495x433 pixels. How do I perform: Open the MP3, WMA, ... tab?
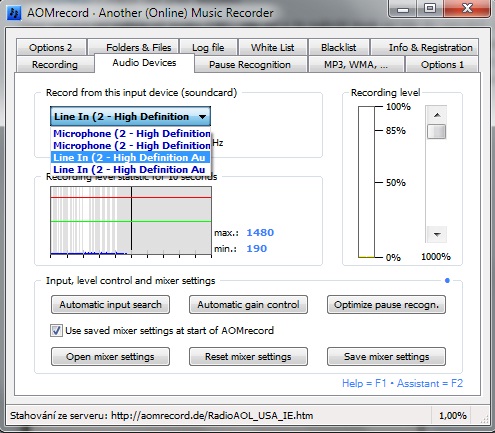(356, 64)
